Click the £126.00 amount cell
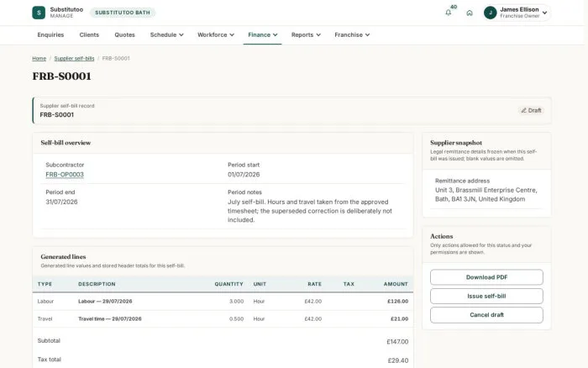 coord(398,302)
